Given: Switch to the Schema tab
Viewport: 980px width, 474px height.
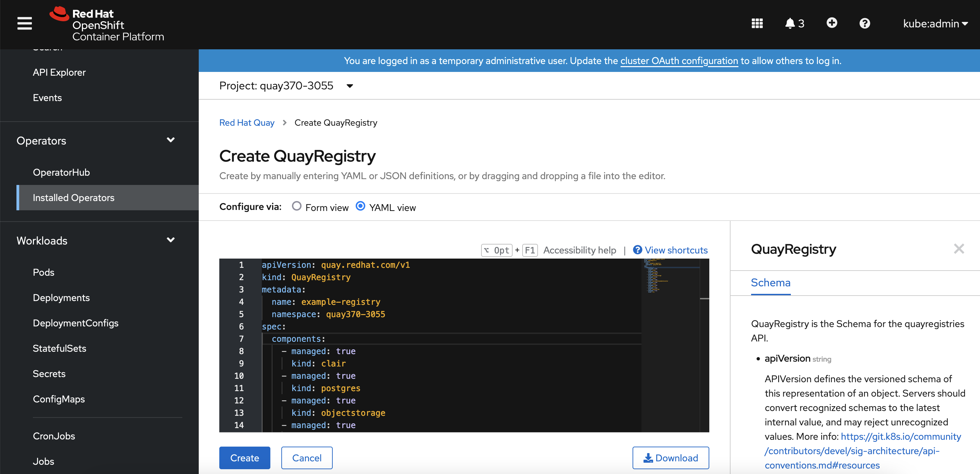Looking at the screenshot, I should pos(770,283).
